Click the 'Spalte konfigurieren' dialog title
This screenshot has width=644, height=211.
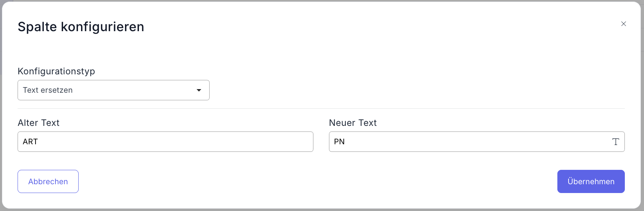tap(81, 27)
